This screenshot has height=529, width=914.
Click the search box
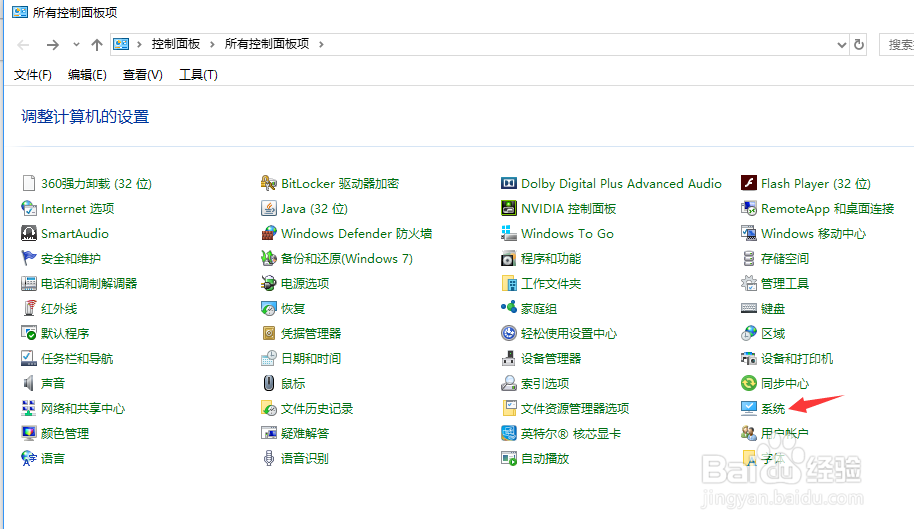point(897,45)
